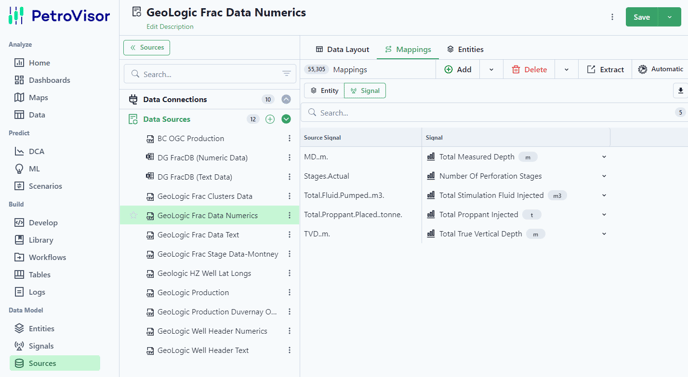
Task: Open kebab menu for GeoLogic Frac Clusters Data
Action: click(x=289, y=196)
